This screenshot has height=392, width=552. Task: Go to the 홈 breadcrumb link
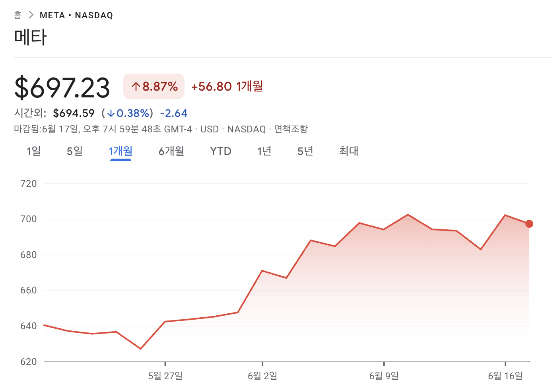click(17, 15)
